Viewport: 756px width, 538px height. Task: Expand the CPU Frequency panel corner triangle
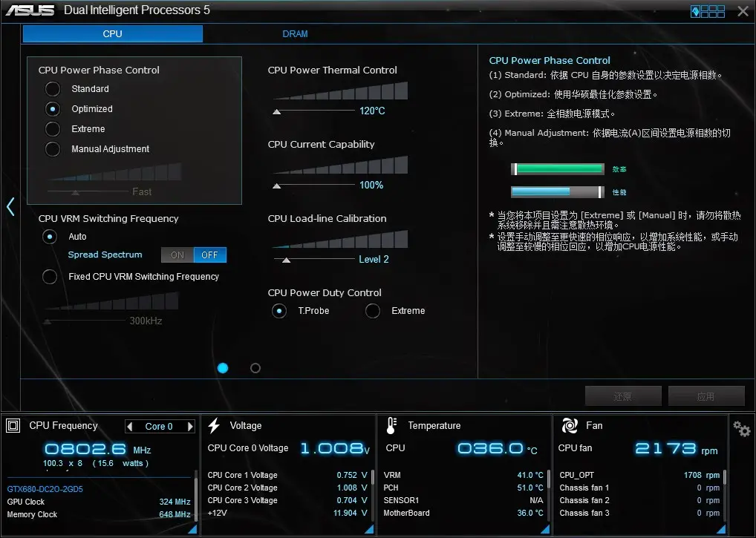(192, 529)
